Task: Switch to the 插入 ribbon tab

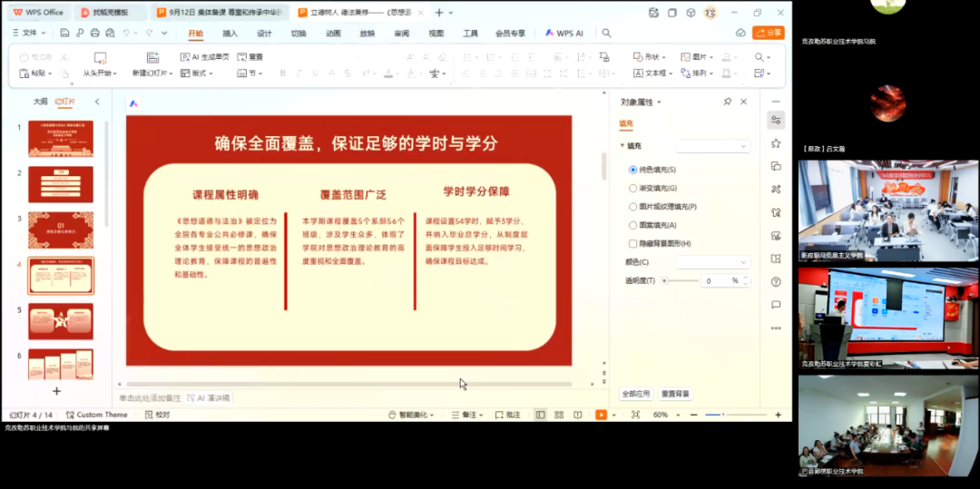Action: click(230, 34)
